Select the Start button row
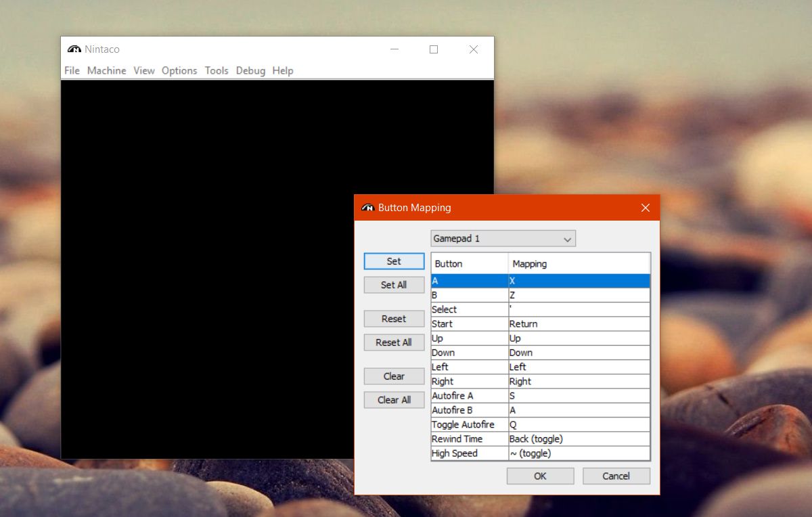This screenshot has height=517, width=812. pyautogui.click(x=541, y=323)
